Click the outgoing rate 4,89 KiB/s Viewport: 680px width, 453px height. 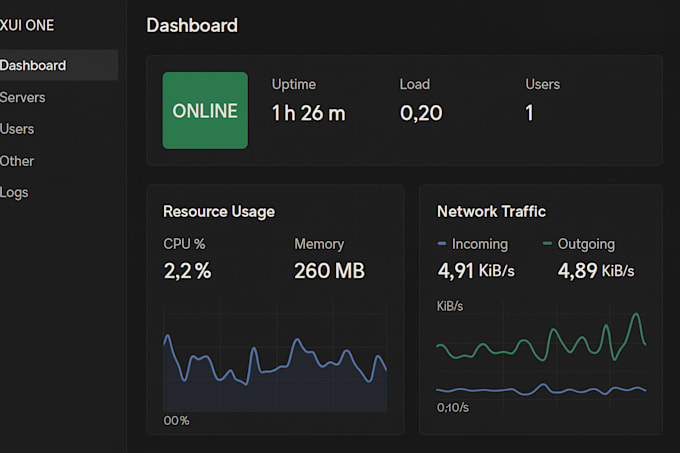[596, 271]
